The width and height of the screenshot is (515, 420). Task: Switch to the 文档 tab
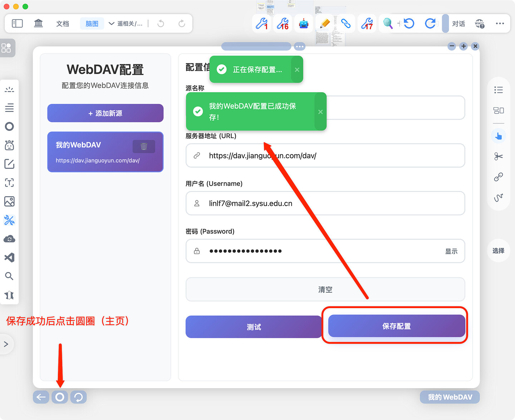[x=63, y=24]
